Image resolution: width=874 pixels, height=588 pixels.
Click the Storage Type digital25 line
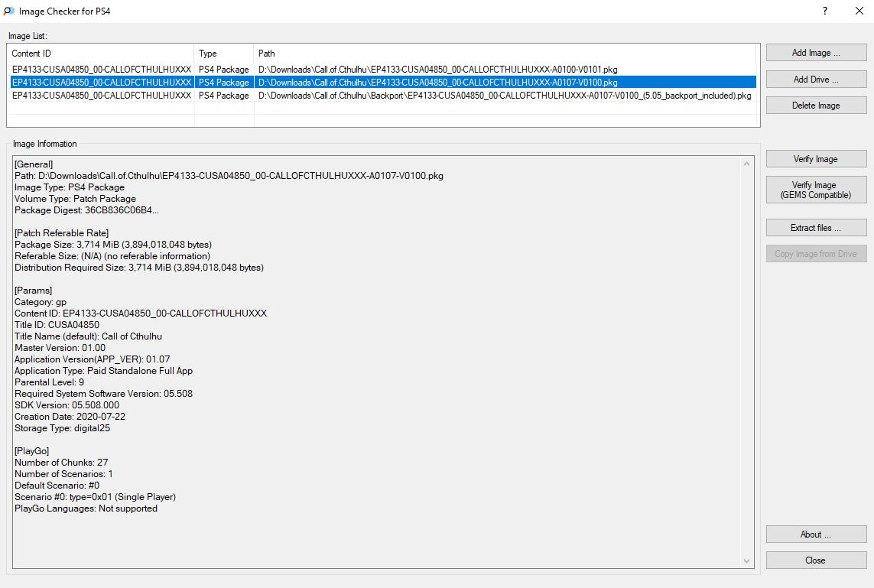tap(63, 428)
